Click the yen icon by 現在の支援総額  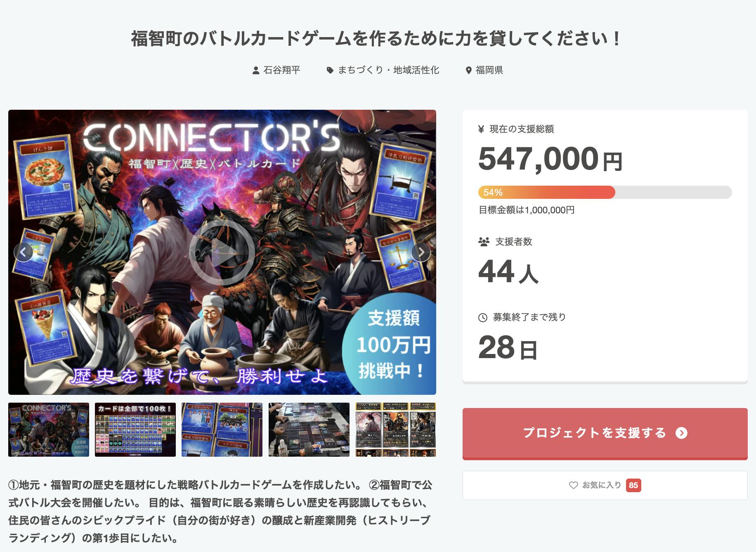[x=481, y=130]
